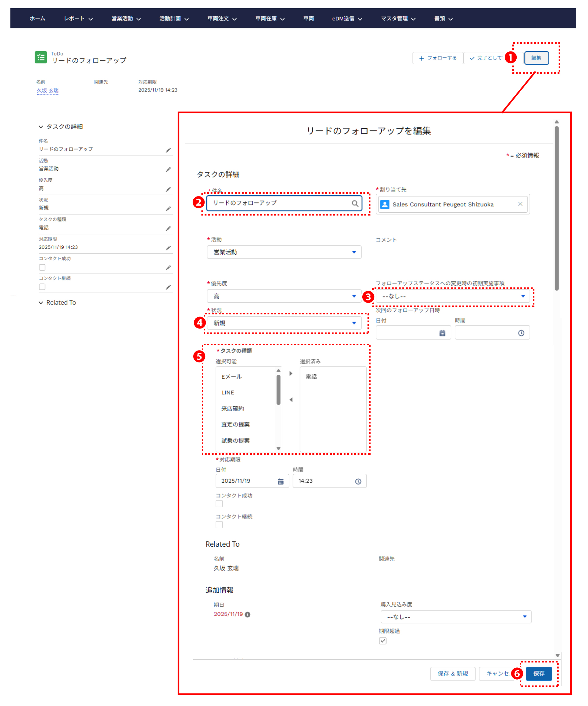Move item to 選択済み using right arrow
Viewport: 588px width, 706px height.
[x=291, y=374]
